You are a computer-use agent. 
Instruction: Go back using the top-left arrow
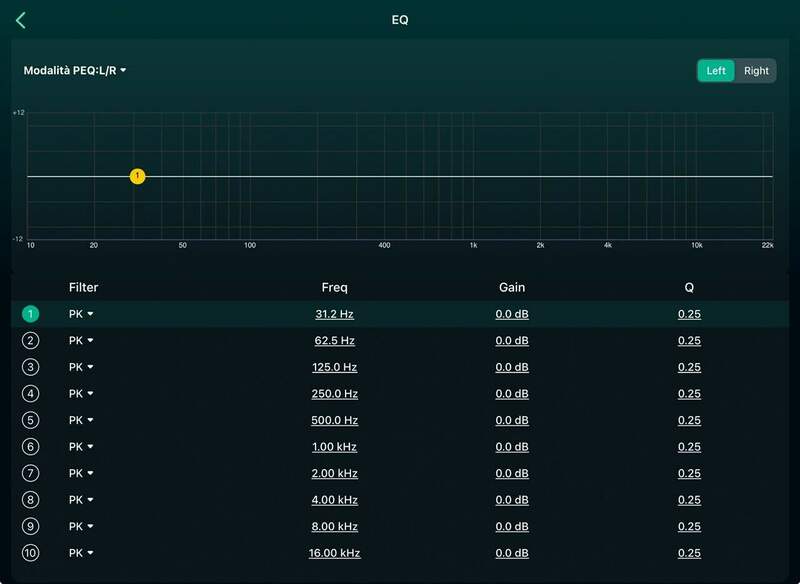[21, 20]
